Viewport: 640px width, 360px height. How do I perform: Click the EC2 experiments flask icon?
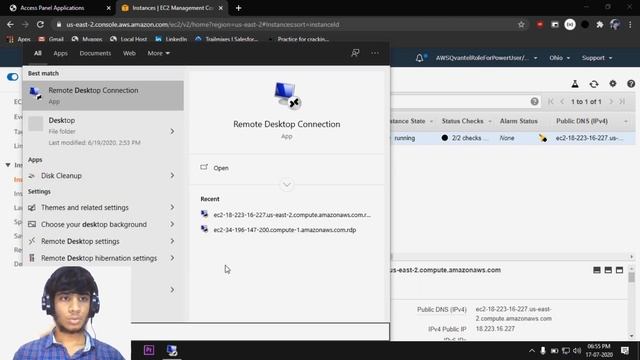click(575, 84)
